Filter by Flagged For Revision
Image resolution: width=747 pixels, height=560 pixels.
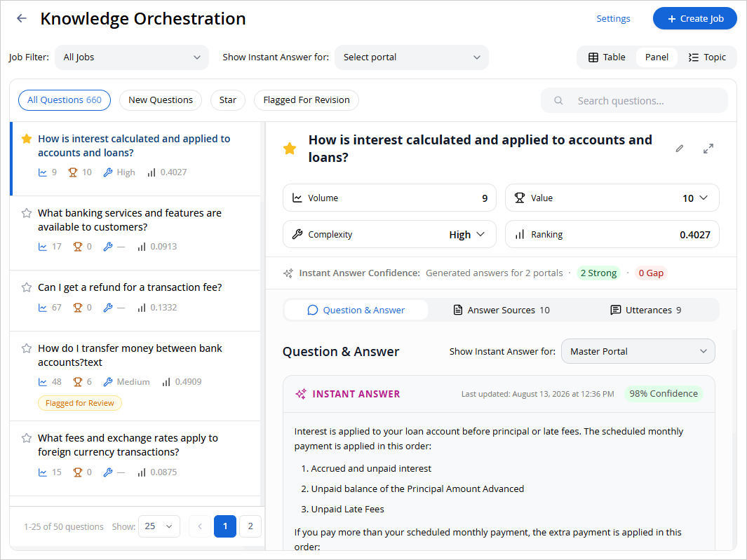(x=307, y=100)
